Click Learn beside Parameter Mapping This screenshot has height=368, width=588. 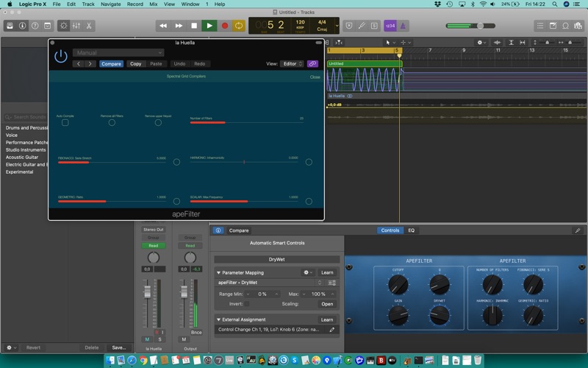[x=327, y=272]
